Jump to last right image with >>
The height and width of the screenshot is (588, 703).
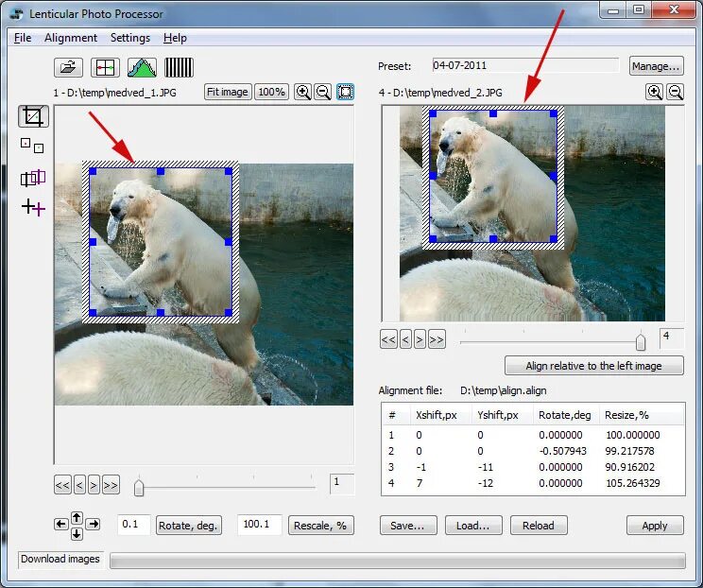pos(437,339)
